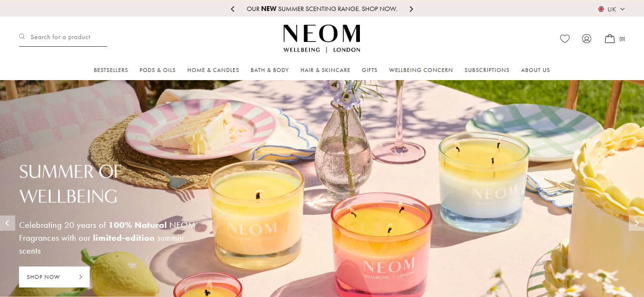
Task: Open the Home & Candles menu
Action: (213, 70)
